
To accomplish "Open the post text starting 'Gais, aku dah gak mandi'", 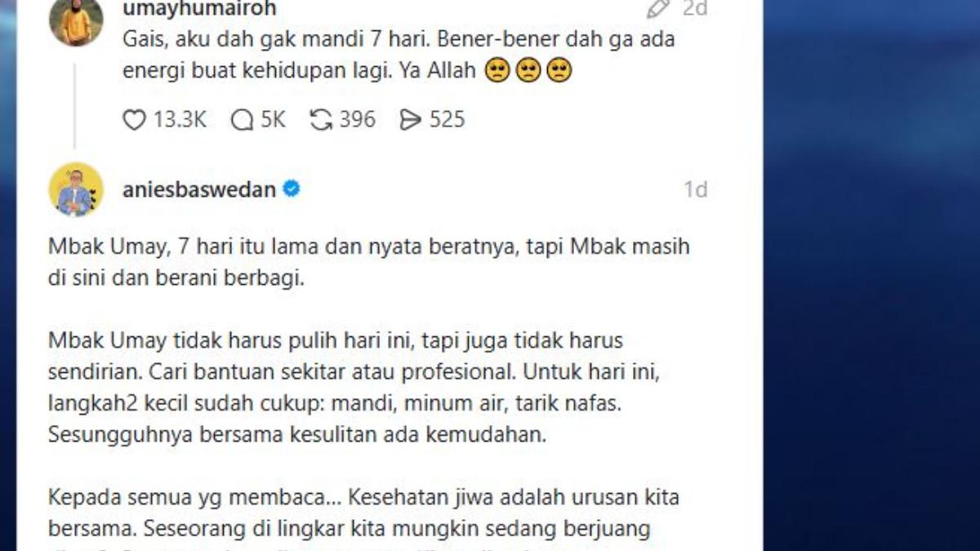I will coord(399,55).
